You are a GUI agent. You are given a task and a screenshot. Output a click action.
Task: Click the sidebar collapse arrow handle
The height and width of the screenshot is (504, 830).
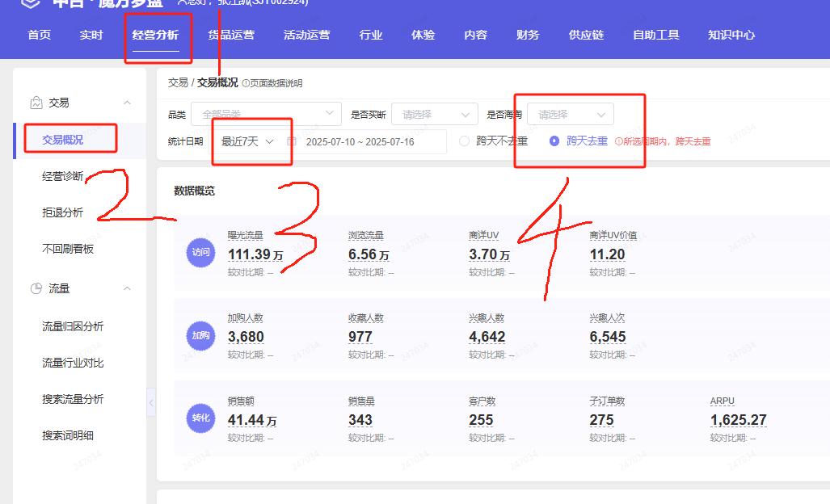coord(151,402)
